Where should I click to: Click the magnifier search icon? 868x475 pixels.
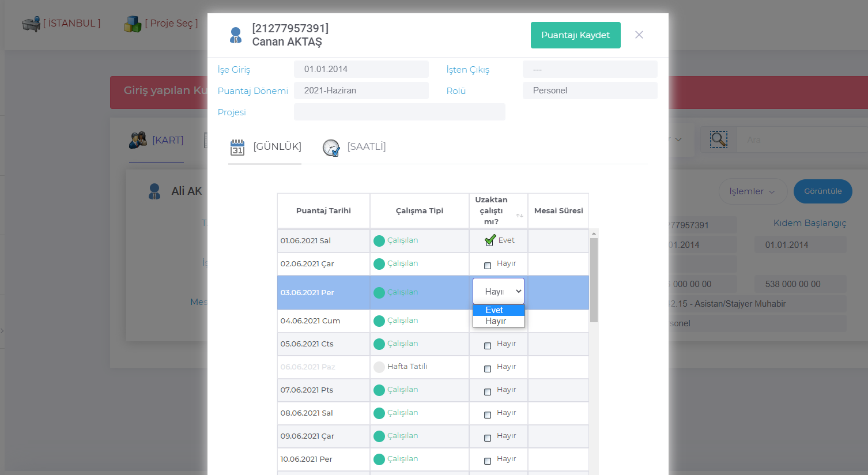point(718,140)
